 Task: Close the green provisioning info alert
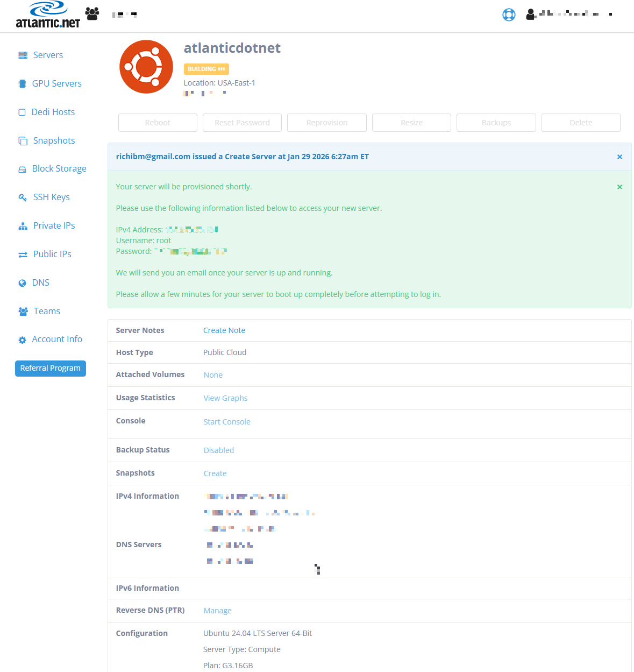click(619, 187)
